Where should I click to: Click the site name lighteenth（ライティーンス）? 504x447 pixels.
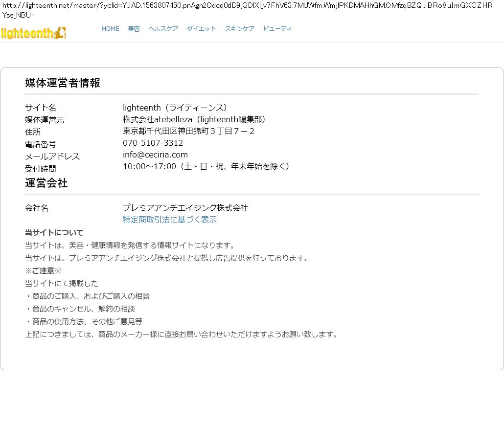(175, 108)
